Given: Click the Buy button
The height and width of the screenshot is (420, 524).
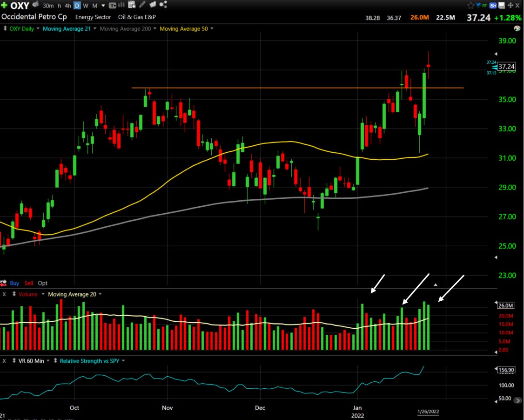Looking at the screenshot, I should pyautogui.click(x=14, y=283).
